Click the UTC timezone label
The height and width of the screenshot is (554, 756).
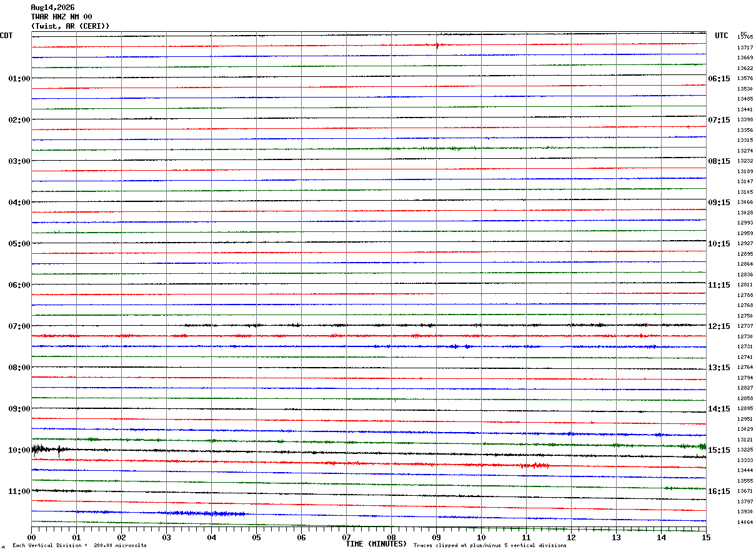point(722,36)
